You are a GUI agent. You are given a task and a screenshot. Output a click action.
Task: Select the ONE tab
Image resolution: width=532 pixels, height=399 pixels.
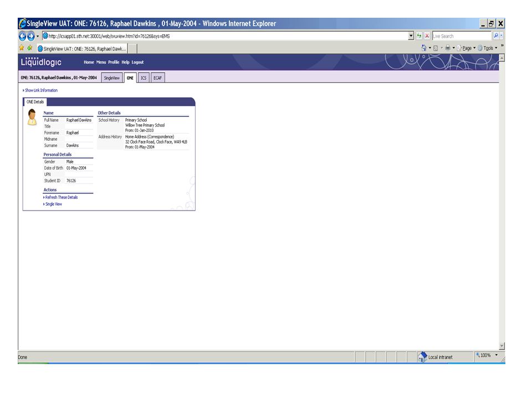coord(130,78)
